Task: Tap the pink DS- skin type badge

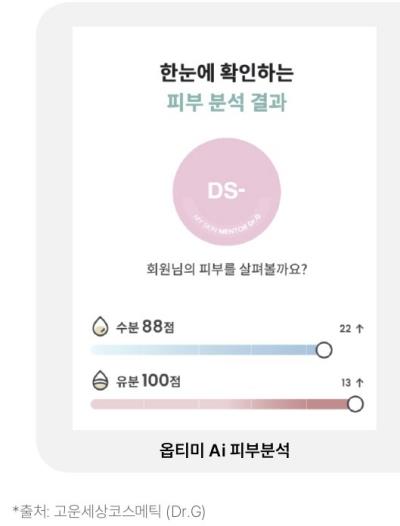Action: 227,192
